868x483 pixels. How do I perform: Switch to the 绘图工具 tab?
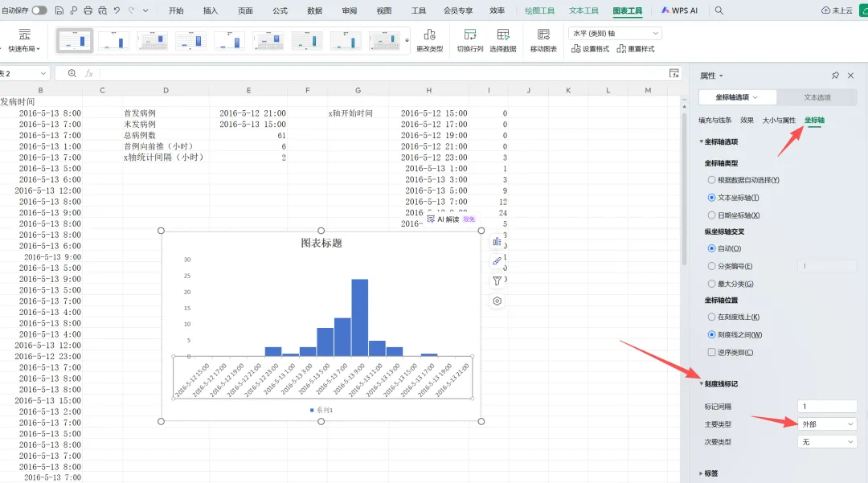point(540,10)
